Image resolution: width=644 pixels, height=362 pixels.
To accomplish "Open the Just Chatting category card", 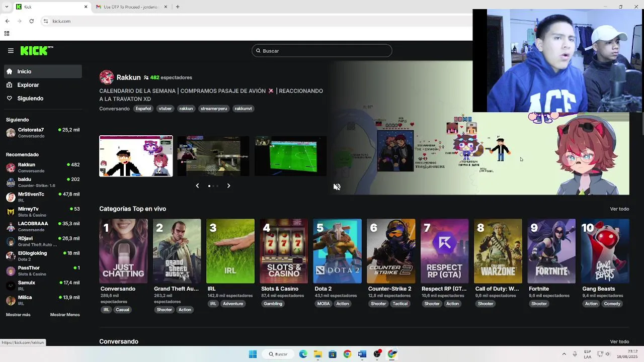I will 123,251.
